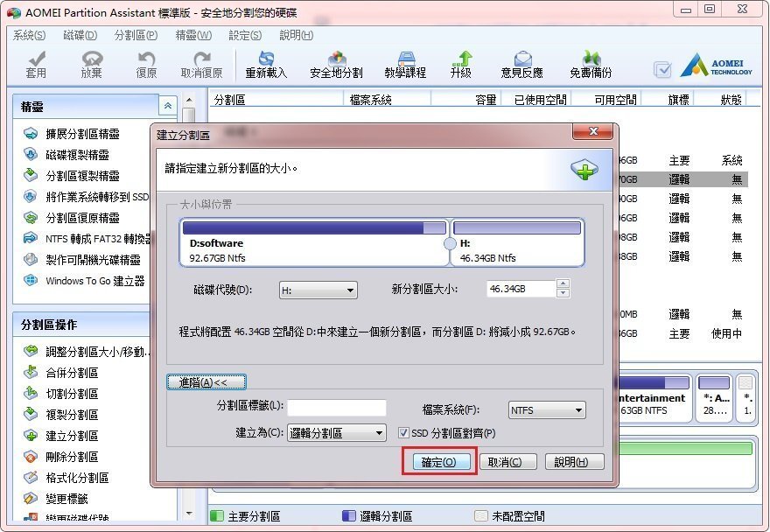Click the AOMEI Technology logo
The height and width of the screenshot is (532, 770).
pos(717,66)
